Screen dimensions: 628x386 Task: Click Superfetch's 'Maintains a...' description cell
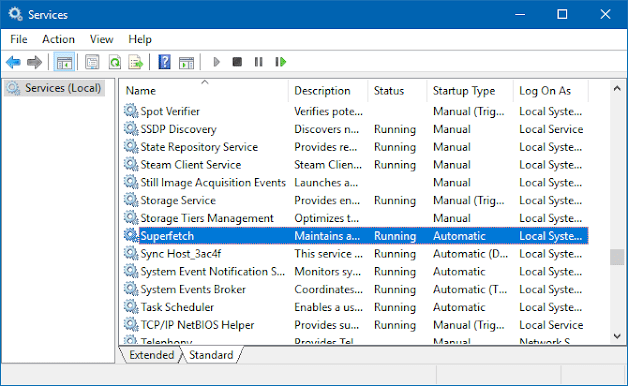pos(327,236)
